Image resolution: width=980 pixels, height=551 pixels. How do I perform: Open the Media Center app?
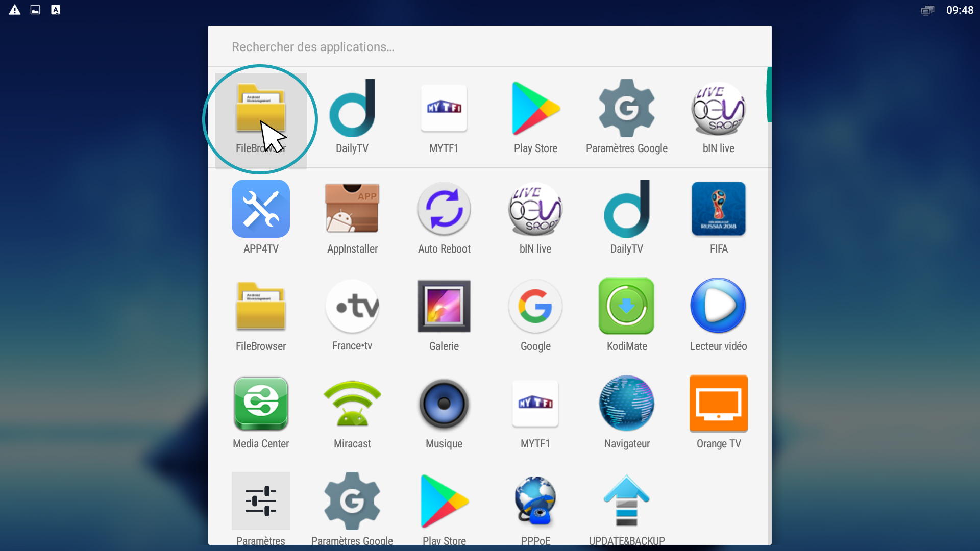point(261,412)
